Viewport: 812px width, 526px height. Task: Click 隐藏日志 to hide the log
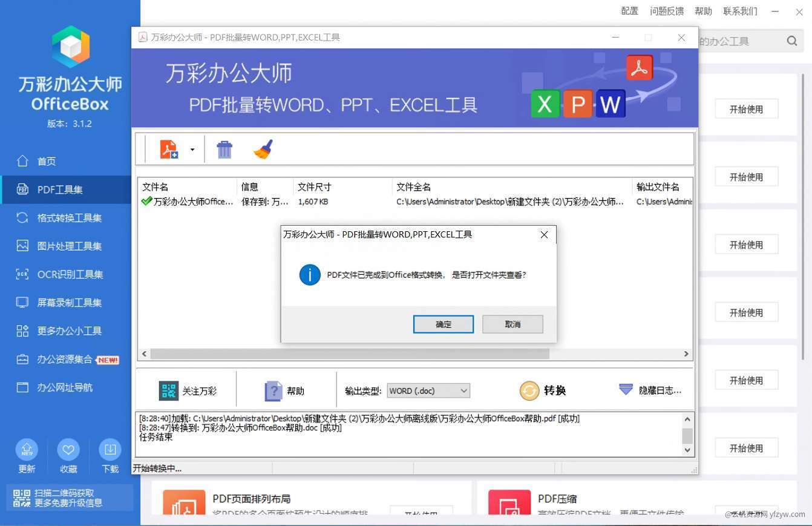click(650, 390)
